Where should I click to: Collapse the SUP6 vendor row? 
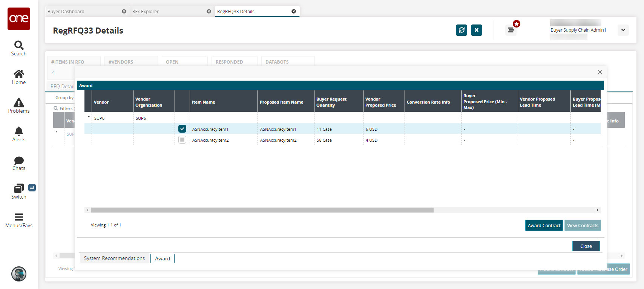(x=89, y=118)
